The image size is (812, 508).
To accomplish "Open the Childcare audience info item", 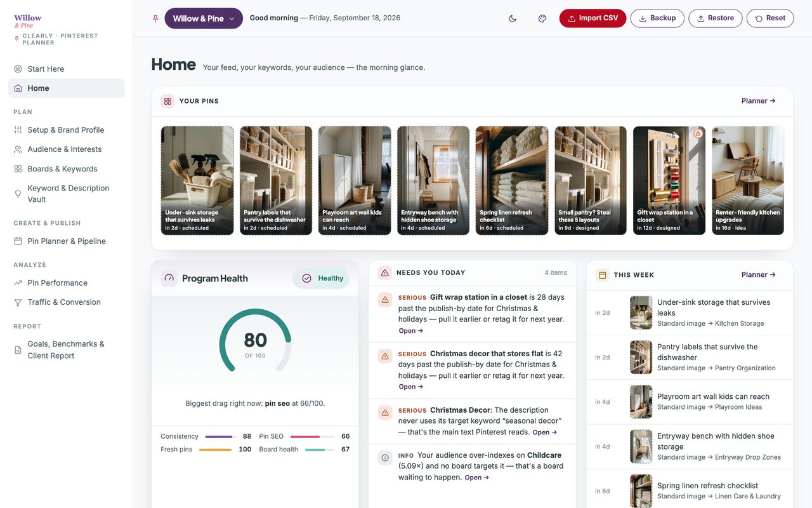I will click(473, 466).
